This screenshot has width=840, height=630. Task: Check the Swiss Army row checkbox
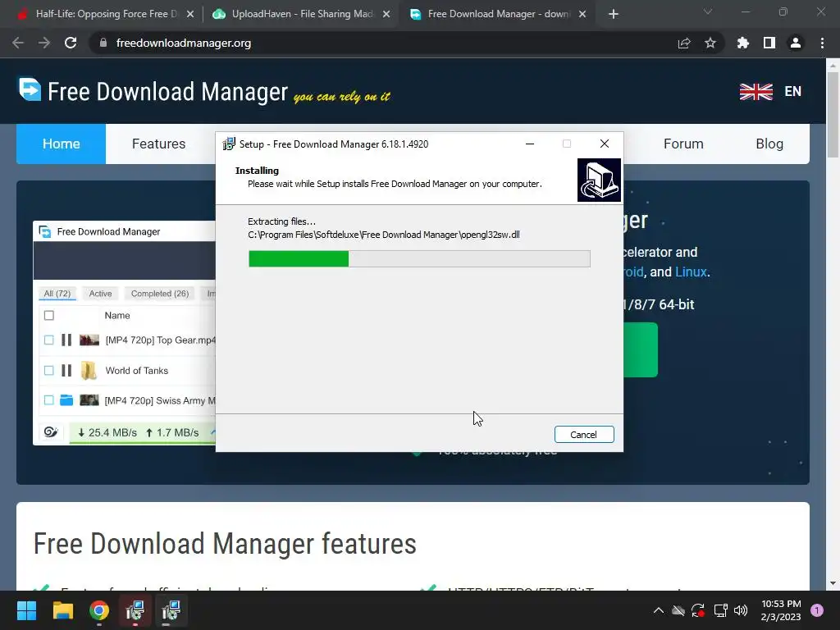point(48,400)
